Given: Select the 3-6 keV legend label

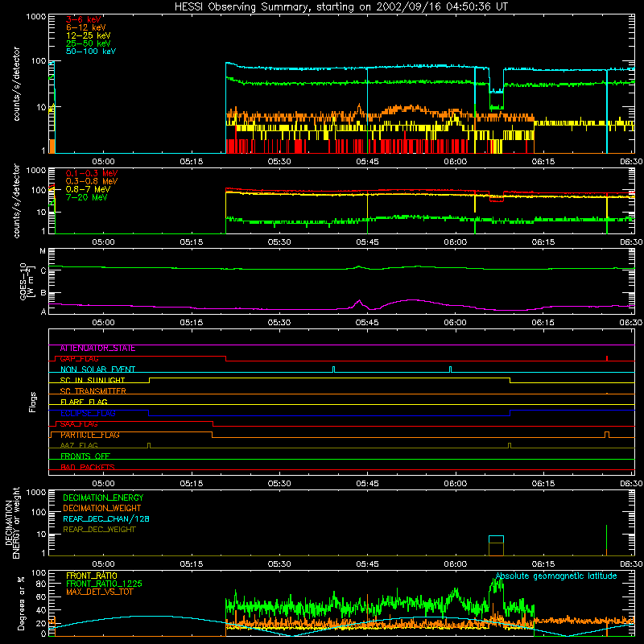Looking at the screenshot, I should tap(84, 19).
